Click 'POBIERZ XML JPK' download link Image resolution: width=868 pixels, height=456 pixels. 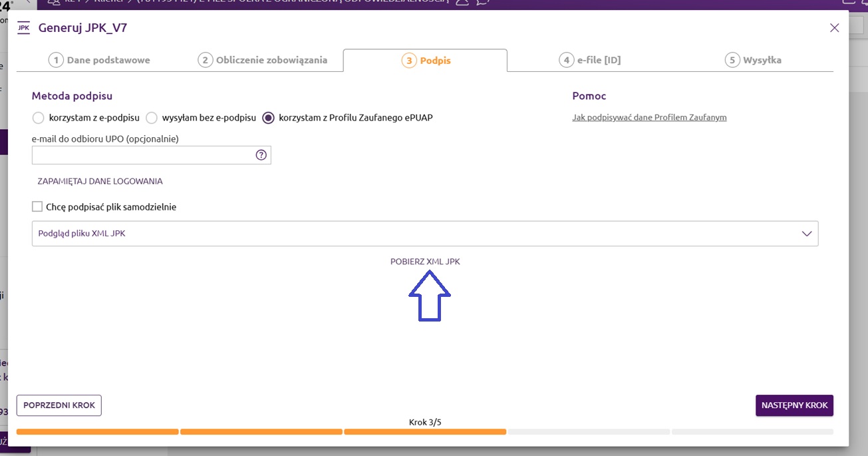[425, 262]
